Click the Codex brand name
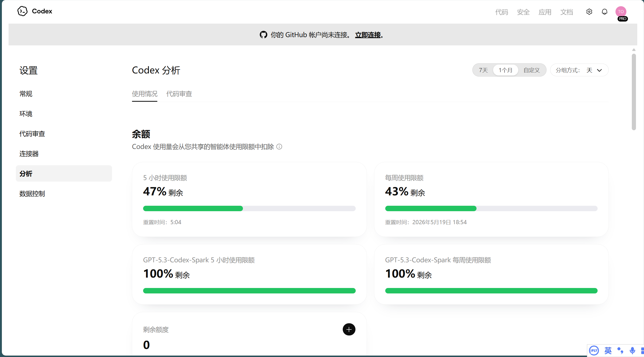Image resolution: width=644 pixels, height=357 pixels. click(x=42, y=11)
